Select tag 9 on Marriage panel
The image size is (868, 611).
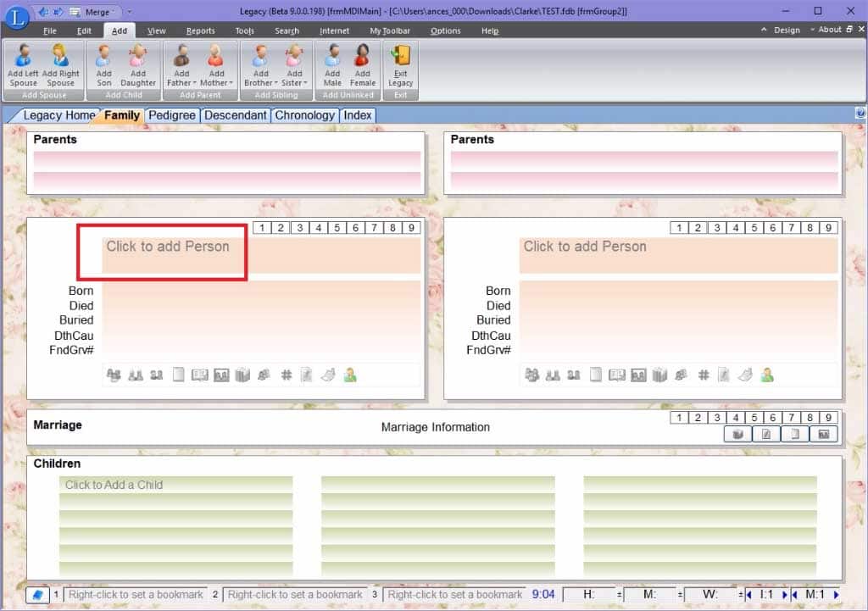click(x=829, y=417)
